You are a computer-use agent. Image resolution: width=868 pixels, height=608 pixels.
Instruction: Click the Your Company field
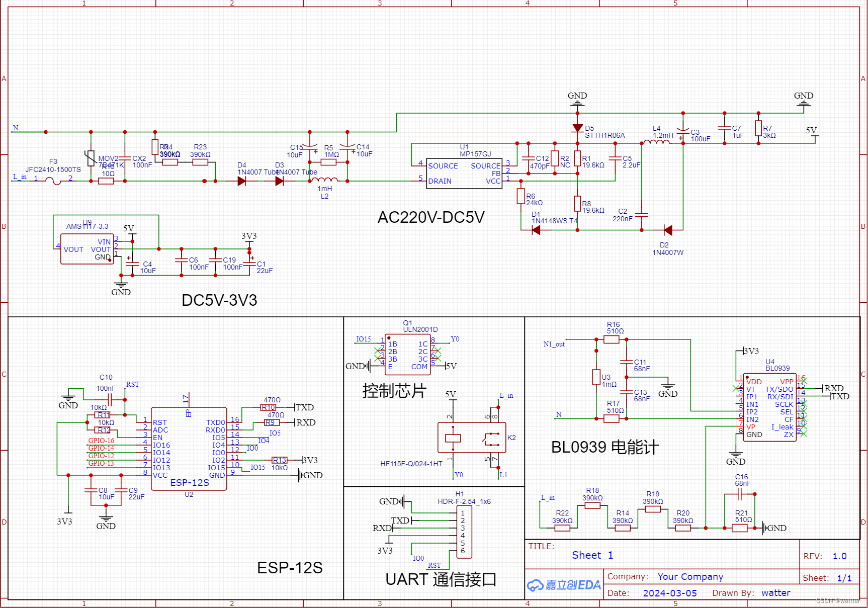click(x=690, y=577)
